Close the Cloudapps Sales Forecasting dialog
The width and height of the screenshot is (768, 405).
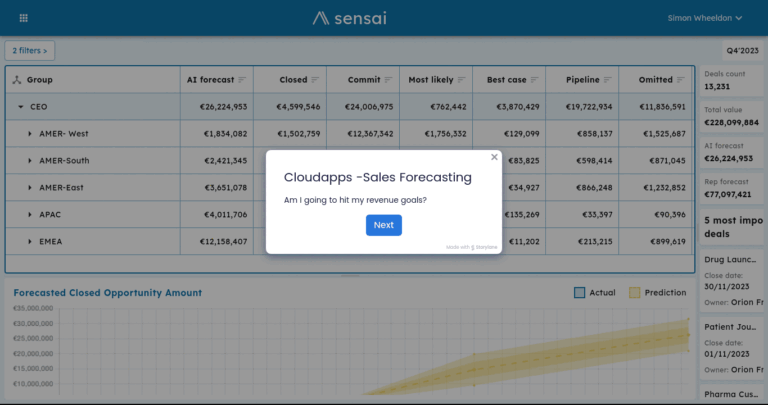(x=494, y=157)
